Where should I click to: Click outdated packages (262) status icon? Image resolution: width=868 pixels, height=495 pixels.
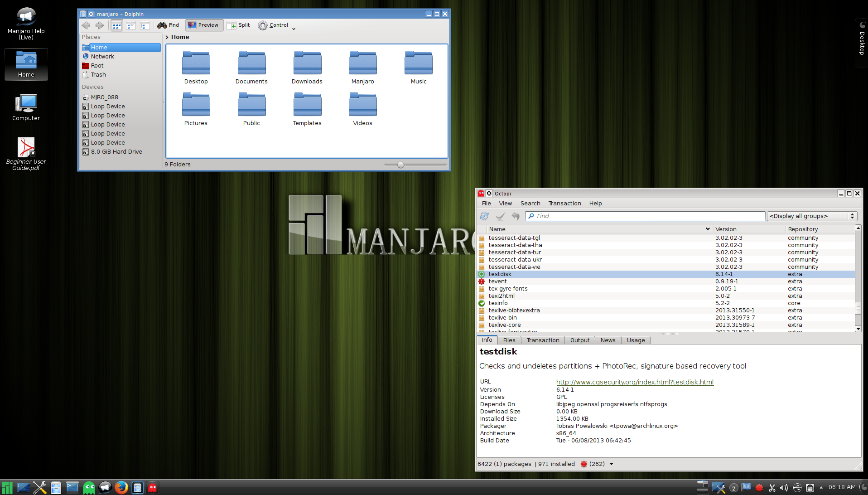[584, 464]
